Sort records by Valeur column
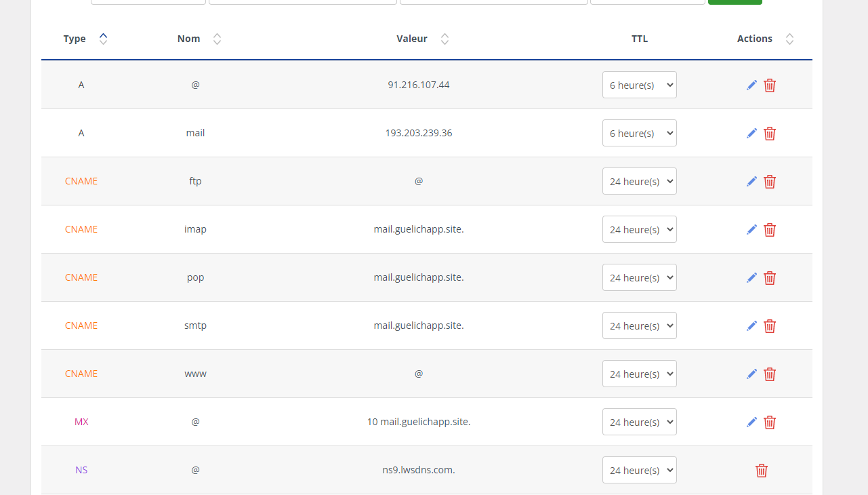Viewport: 868px width, 495px height. pos(445,39)
